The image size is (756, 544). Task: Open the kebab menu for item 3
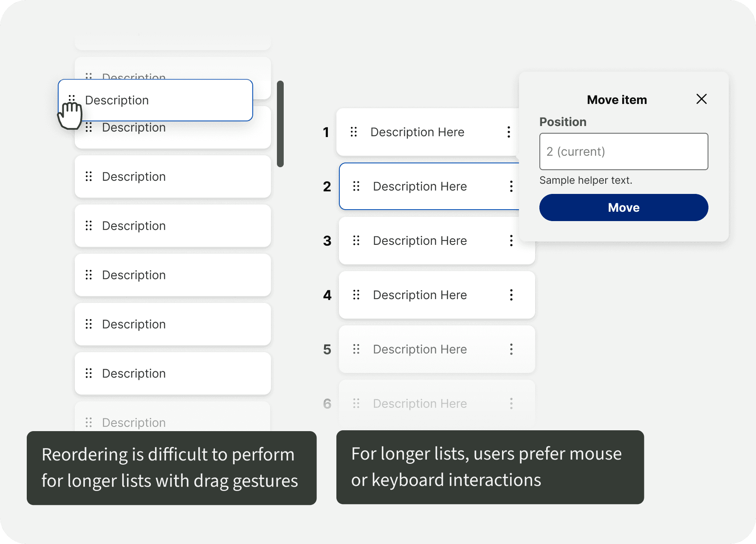click(x=511, y=241)
